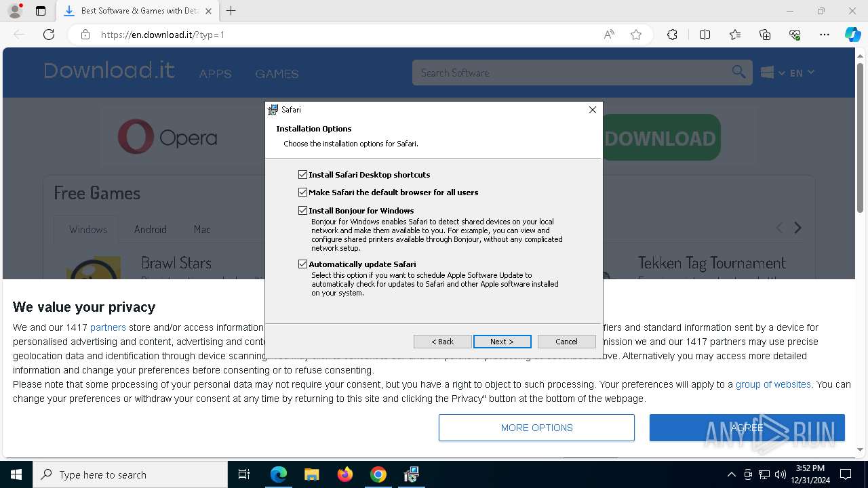This screenshot has height=488, width=868.
Task: Click the green DOWNLOAD button
Action: point(660,138)
